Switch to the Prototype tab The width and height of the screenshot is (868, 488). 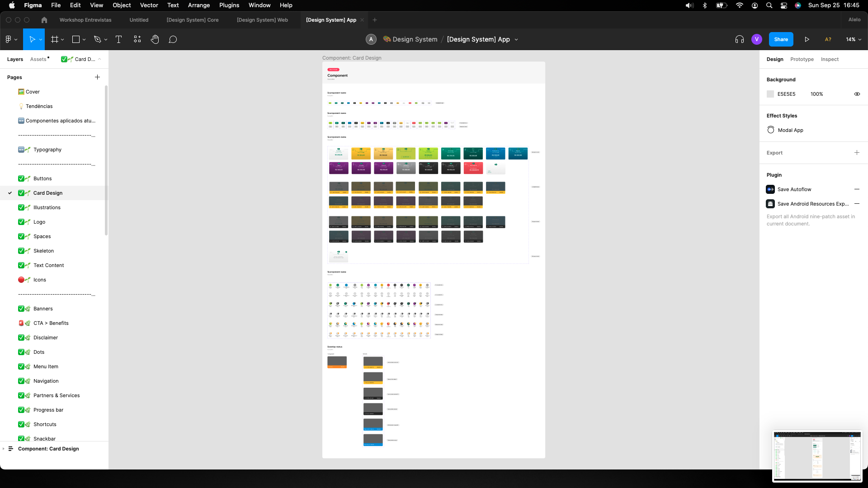click(x=802, y=59)
